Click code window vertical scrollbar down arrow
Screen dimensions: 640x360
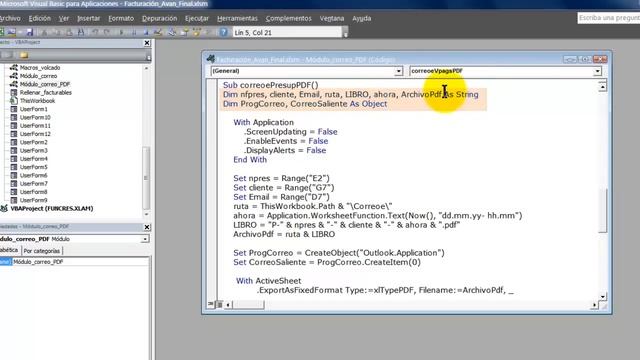tap(602, 297)
